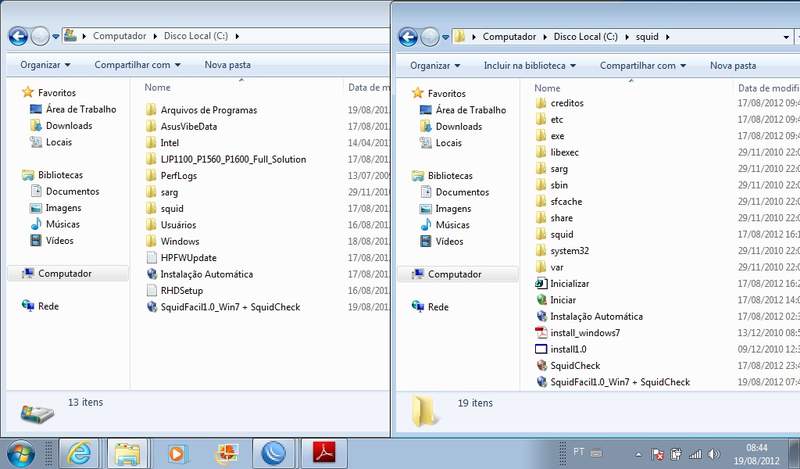Select Área de Trabalho in Disco Local window sidebar
800x469 pixels.
pyautogui.click(x=73, y=109)
